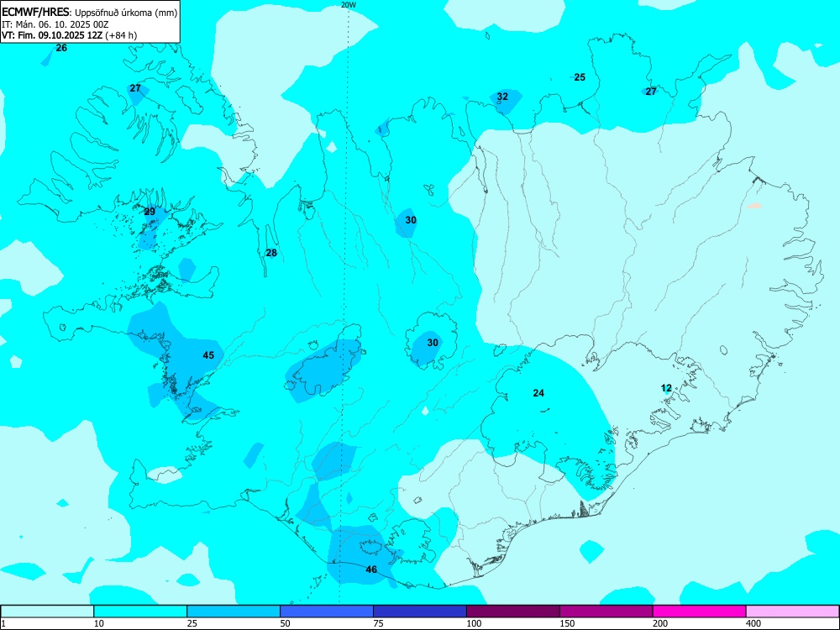Click the precipitation value 45 on the map
Viewport: 840px width, 630px height.
pyautogui.click(x=208, y=355)
